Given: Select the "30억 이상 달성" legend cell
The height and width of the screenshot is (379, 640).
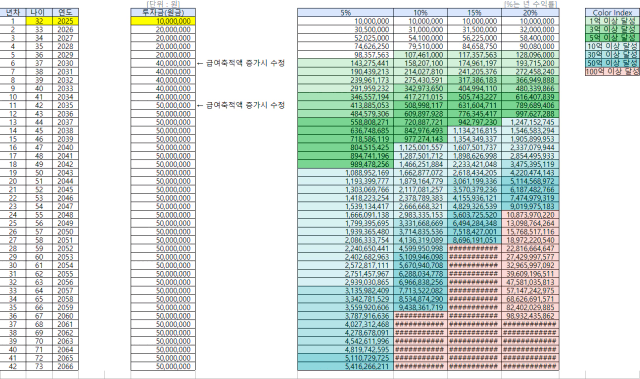Looking at the screenshot, I should pos(612,55).
